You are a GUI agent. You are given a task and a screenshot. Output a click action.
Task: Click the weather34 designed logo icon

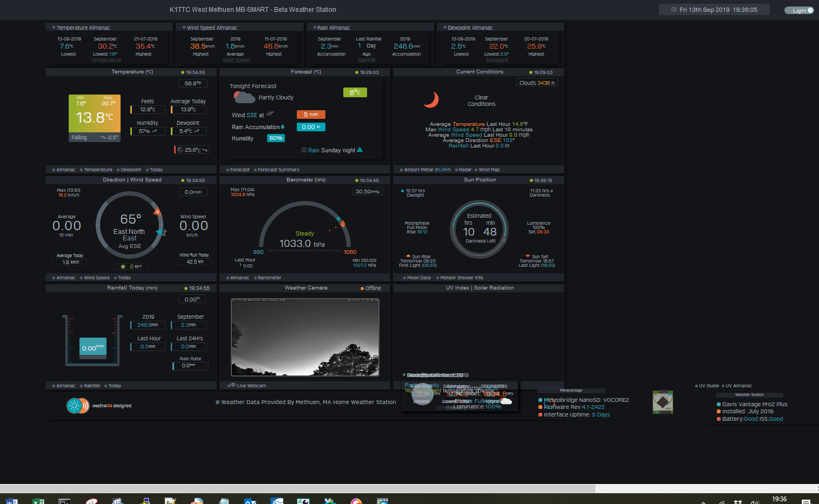78,406
